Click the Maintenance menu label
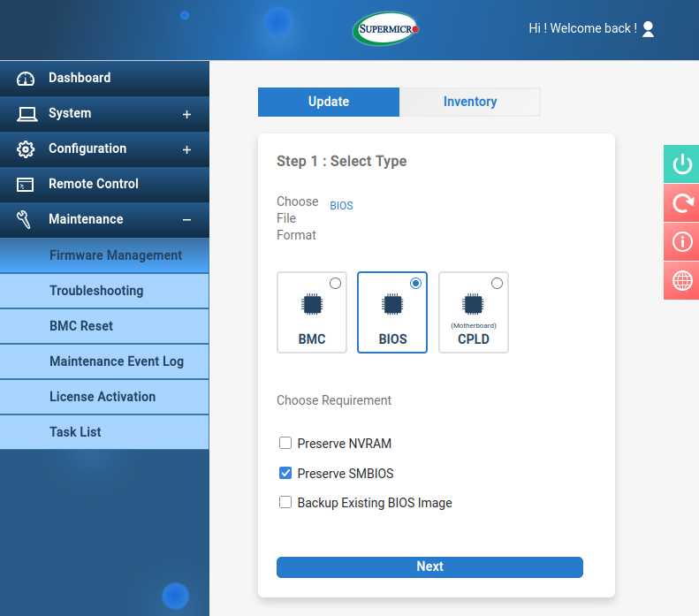Image resolution: width=699 pixels, height=616 pixels. tap(86, 219)
